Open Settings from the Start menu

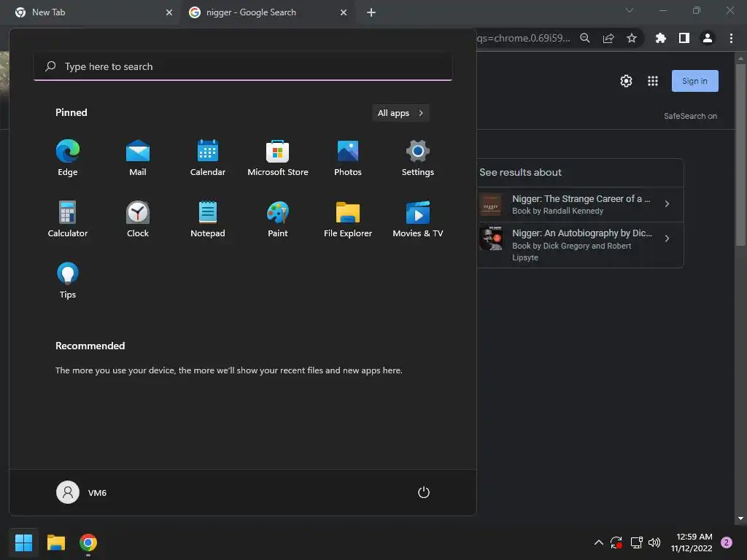pyautogui.click(x=418, y=158)
